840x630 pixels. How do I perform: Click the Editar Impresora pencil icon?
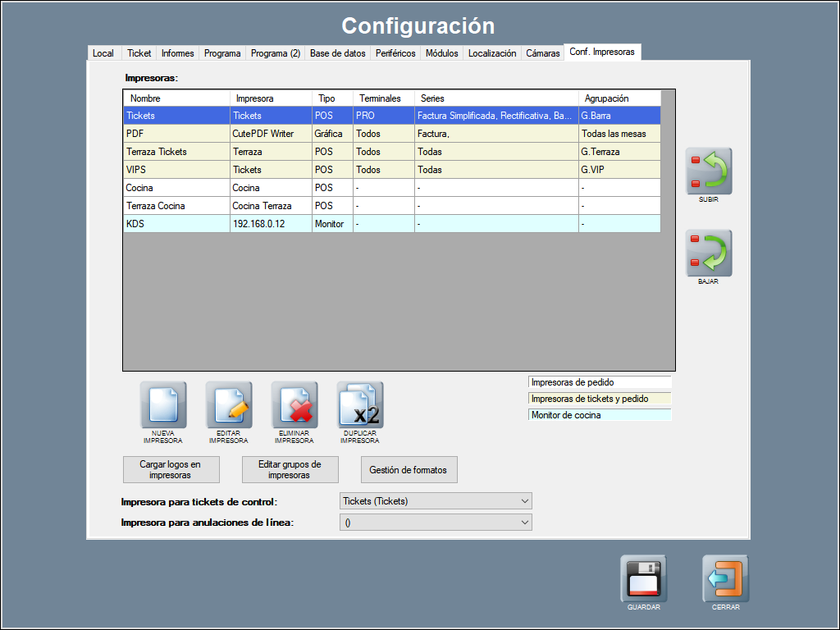click(x=228, y=405)
